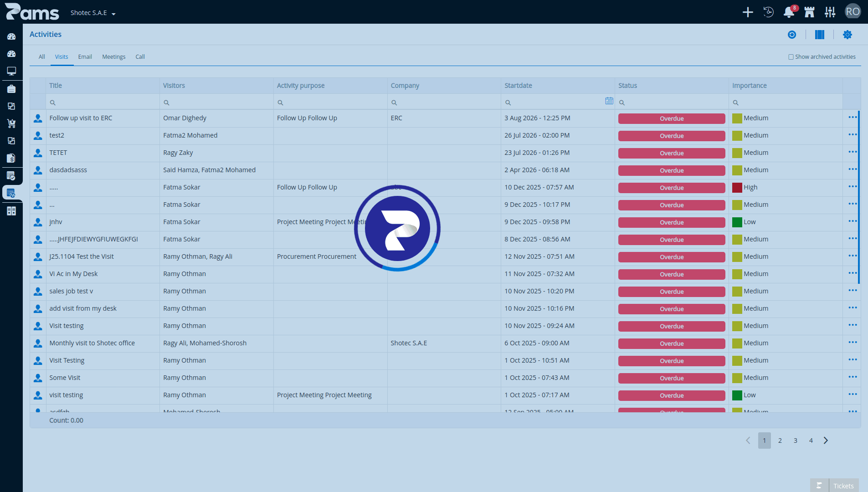The image size is (868, 492).
Task: Click the Company filter input field
Action: [x=444, y=102]
